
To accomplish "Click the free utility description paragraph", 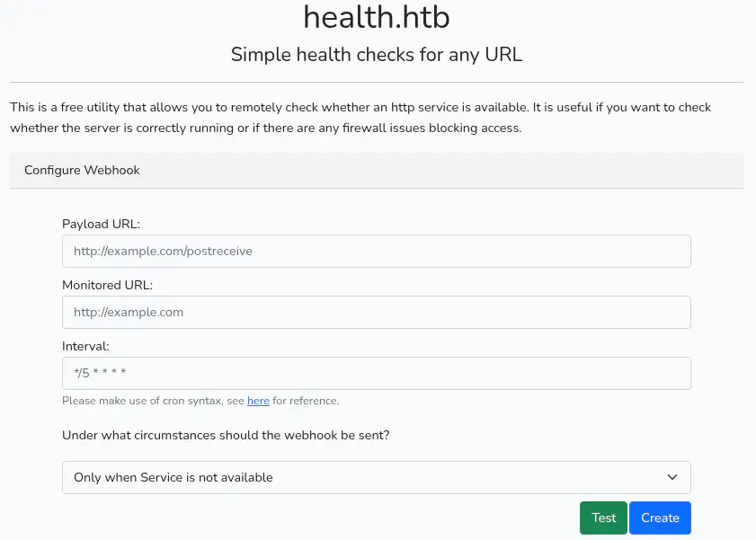I will tap(360, 118).
